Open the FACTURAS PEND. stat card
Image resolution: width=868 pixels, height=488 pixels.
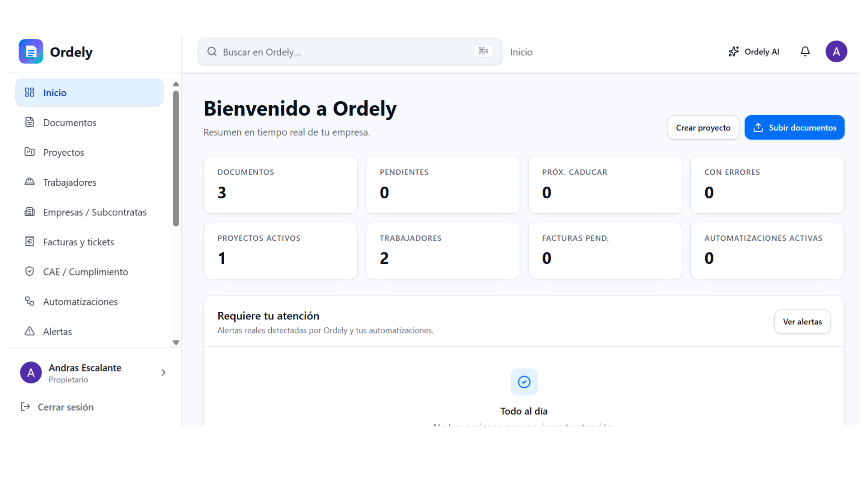pyautogui.click(x=605, y=250)
